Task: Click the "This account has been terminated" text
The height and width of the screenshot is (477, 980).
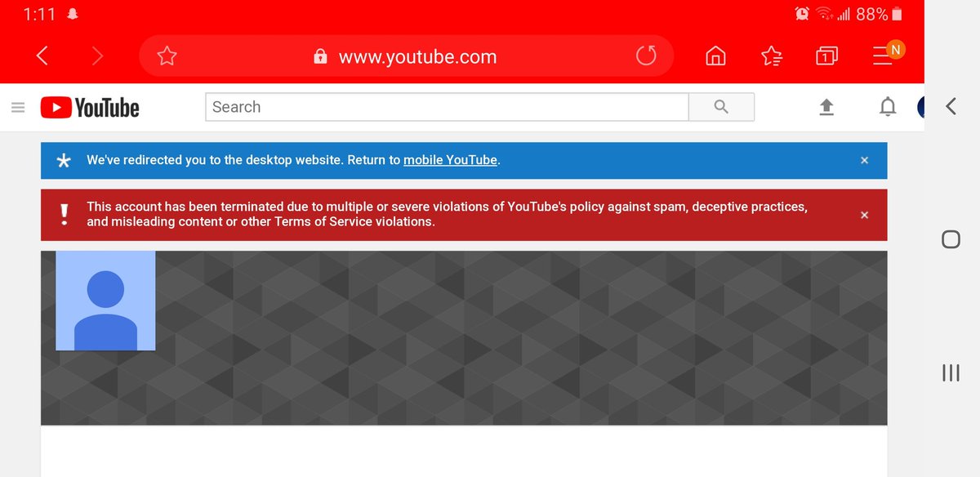Action: pos(447,214)
